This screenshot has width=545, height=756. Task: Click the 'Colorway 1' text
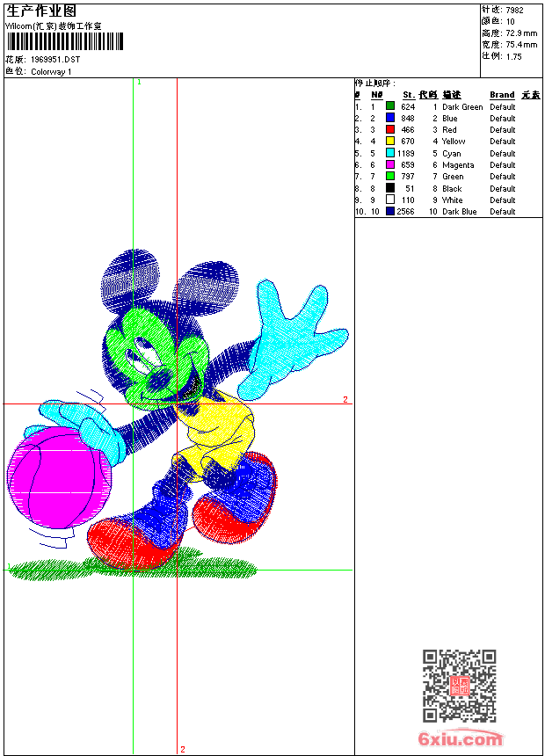pyautogui.click(x=51, y=72)
